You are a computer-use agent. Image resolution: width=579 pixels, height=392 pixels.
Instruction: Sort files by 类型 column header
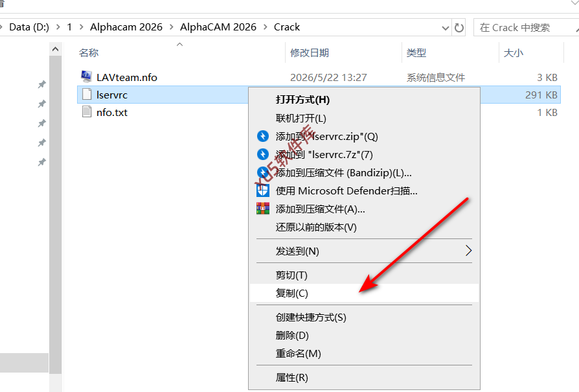[x=416, y=53]
